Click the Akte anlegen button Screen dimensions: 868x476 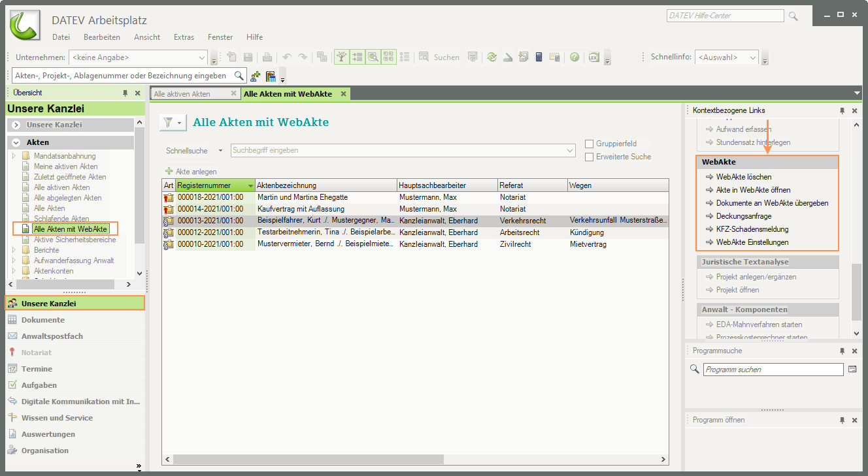click(x=192, y=171)
